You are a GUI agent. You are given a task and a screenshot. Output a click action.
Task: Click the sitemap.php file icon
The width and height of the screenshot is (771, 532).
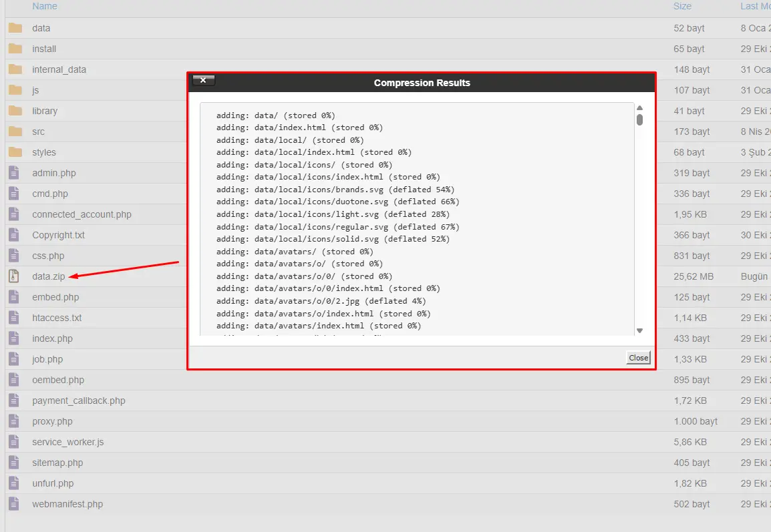[14, 462]
